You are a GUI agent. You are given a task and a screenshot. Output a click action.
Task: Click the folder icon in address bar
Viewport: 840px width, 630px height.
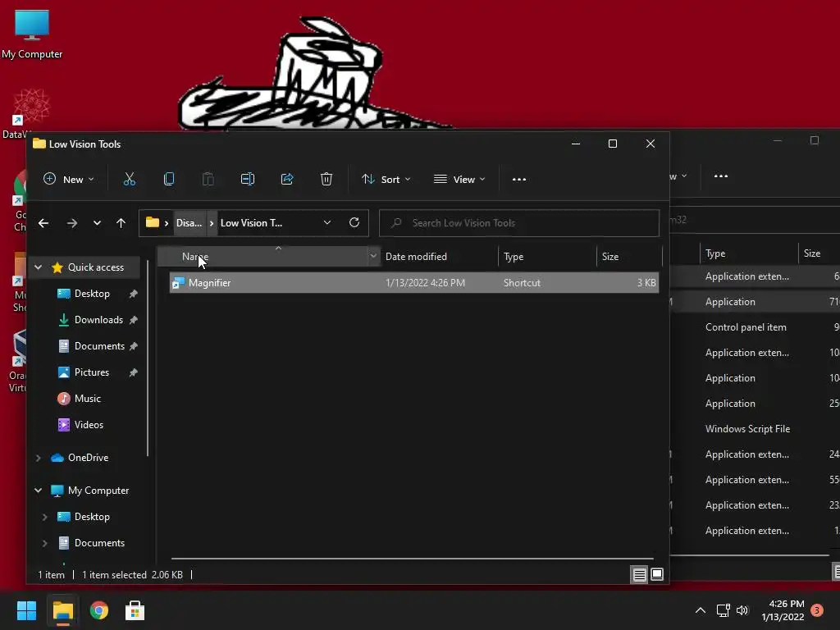tap(152, 222)
